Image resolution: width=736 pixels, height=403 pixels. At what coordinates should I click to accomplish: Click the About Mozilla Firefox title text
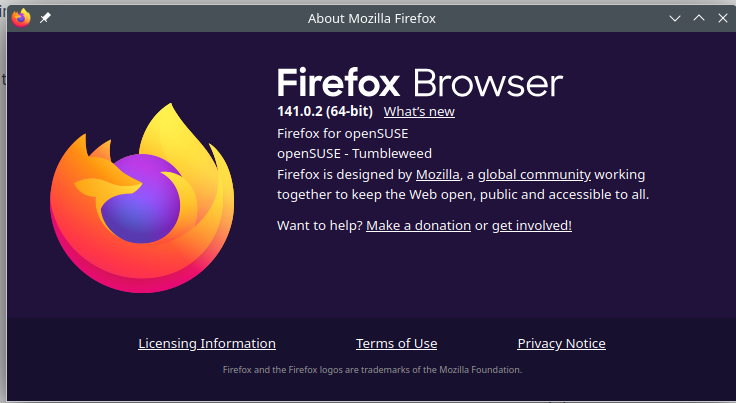tap(372, 18)
